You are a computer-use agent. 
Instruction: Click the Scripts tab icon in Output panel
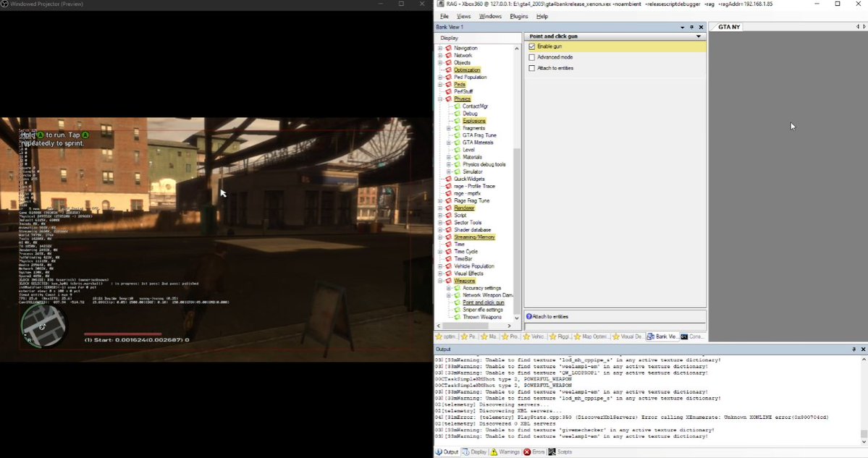click(x=552, y=452)
